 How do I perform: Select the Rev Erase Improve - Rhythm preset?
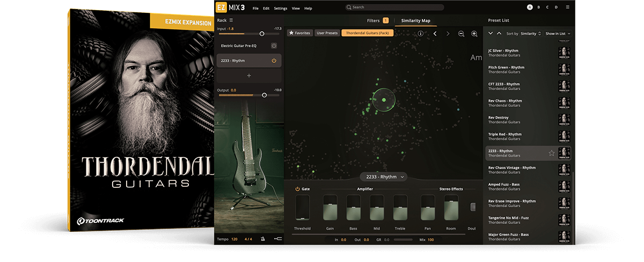529,203
